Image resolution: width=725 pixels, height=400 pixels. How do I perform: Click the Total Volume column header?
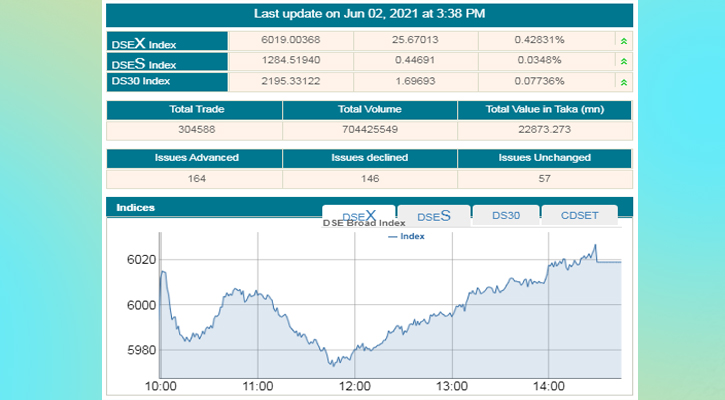(x=370, y=110)
